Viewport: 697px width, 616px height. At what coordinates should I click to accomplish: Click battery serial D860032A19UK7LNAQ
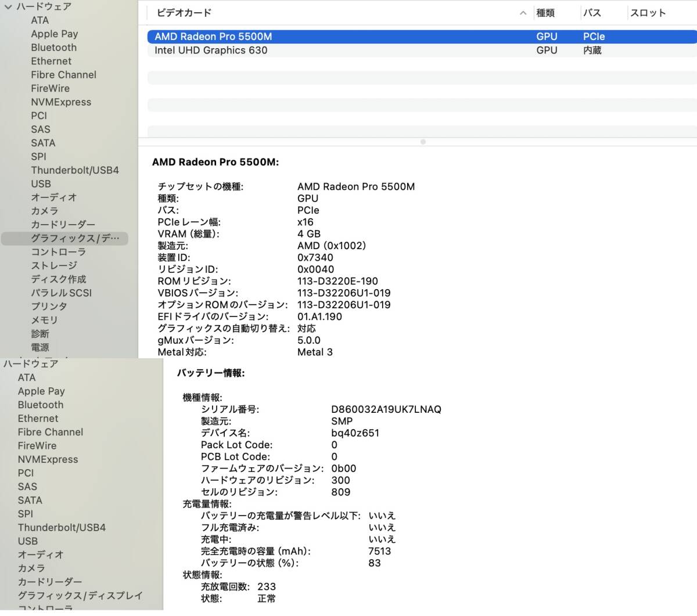[x=386, y=409]
